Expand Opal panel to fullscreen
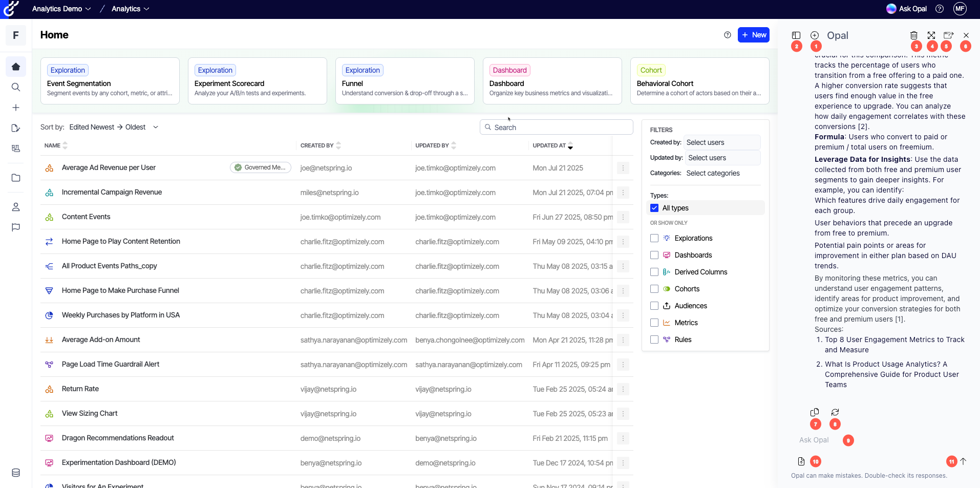The height and width of the screenshot is (488, 980). pyautogui.click(x=931, y=35)
